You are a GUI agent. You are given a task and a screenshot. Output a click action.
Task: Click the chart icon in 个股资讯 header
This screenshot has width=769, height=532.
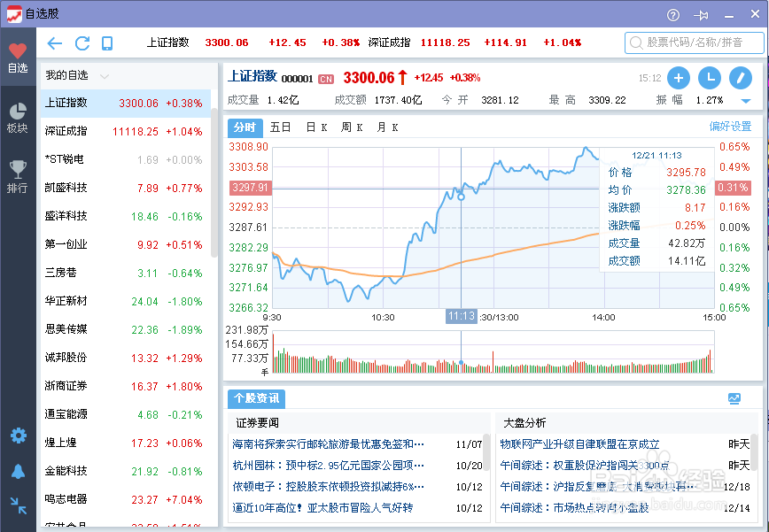click(734, 398)
